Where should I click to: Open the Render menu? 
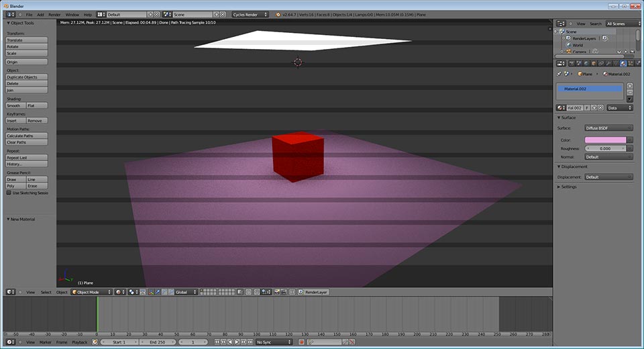(x=54, y=14)
